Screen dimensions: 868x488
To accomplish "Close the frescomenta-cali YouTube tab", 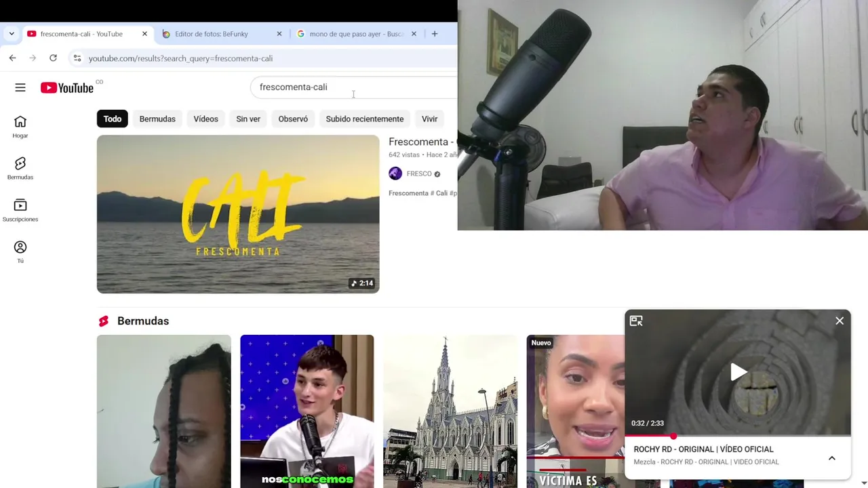I will click(144, 34).
